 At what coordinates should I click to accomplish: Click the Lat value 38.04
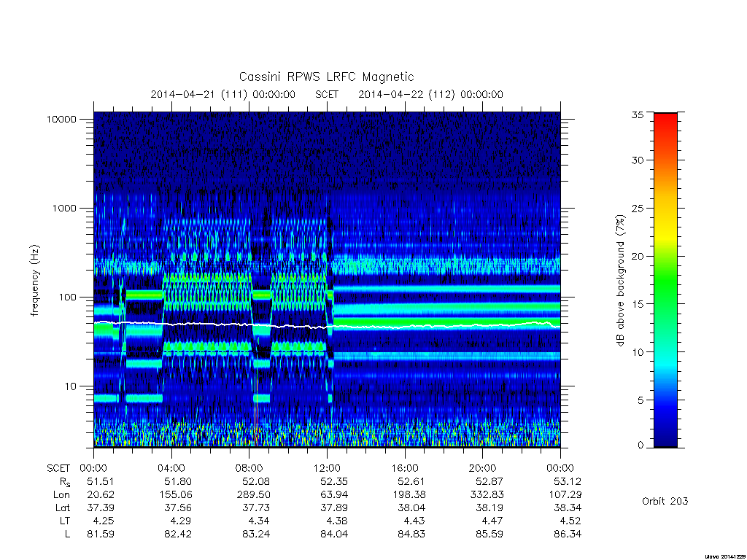[x=411, y=507]
